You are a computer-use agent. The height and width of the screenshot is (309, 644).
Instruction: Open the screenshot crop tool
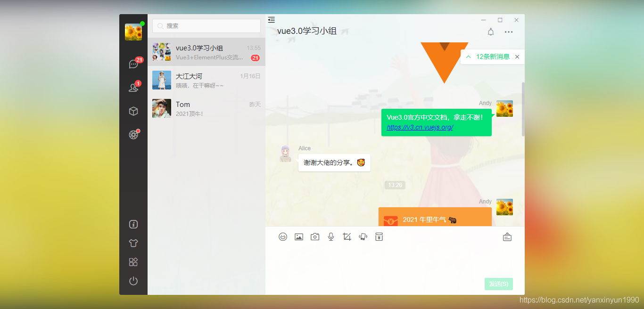click(347, 236)
